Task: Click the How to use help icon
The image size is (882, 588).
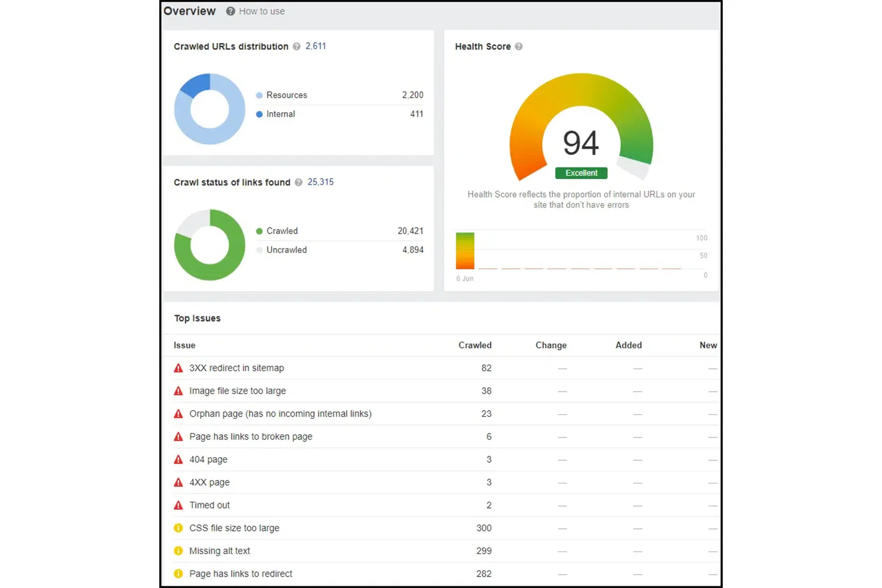Action: click(230, 11)
